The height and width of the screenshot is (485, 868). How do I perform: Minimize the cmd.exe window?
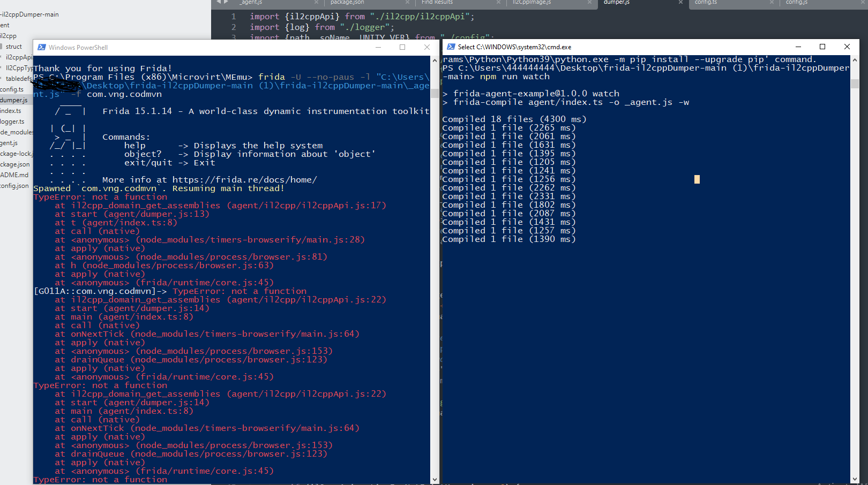tap(798, 47)
